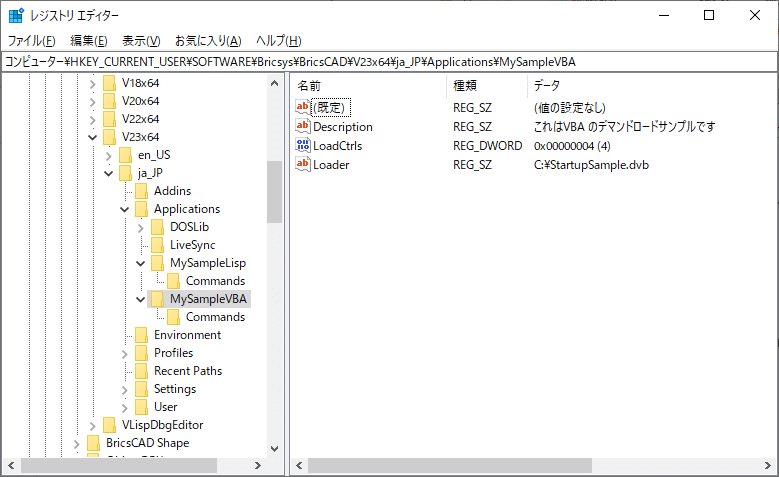Select the Commands key under MySampleVBA

pos(215,317)
